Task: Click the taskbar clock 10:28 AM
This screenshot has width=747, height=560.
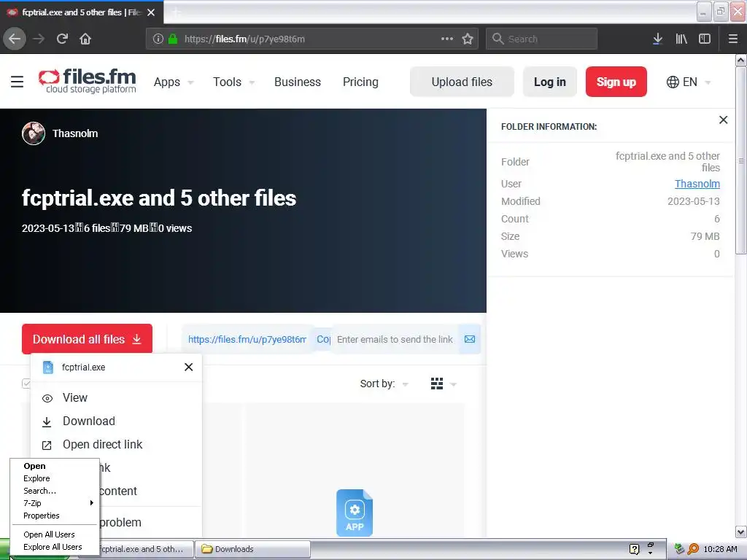Action: (720, 549)
